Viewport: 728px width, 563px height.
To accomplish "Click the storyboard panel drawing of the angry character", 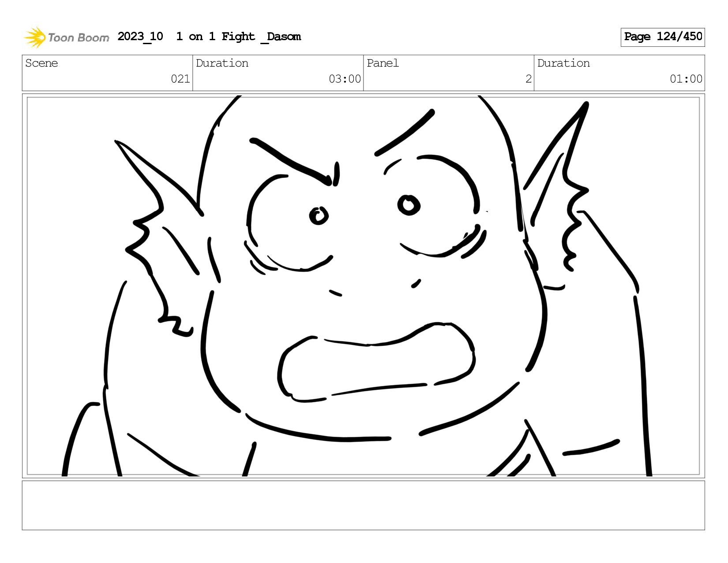I will click(363, 286).
